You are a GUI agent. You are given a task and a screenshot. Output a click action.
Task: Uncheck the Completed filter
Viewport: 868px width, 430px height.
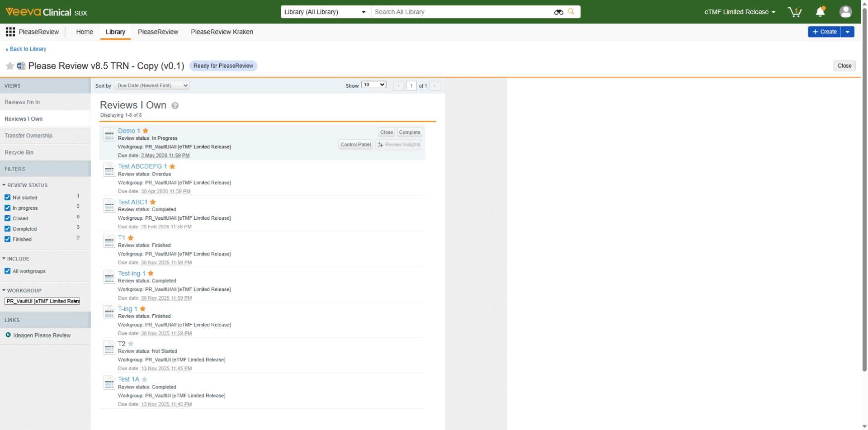pos(8,228)
